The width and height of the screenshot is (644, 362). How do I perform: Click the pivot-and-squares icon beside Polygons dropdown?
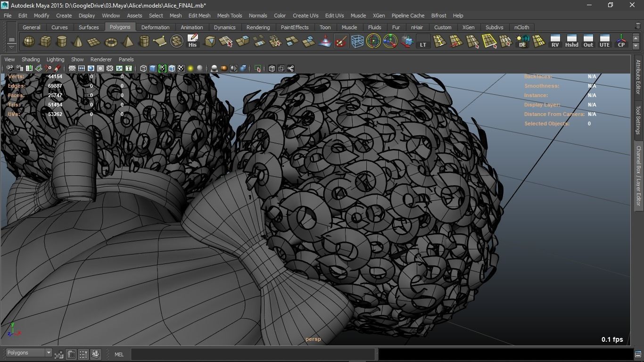pyautogui.click(x=59, y=354)
